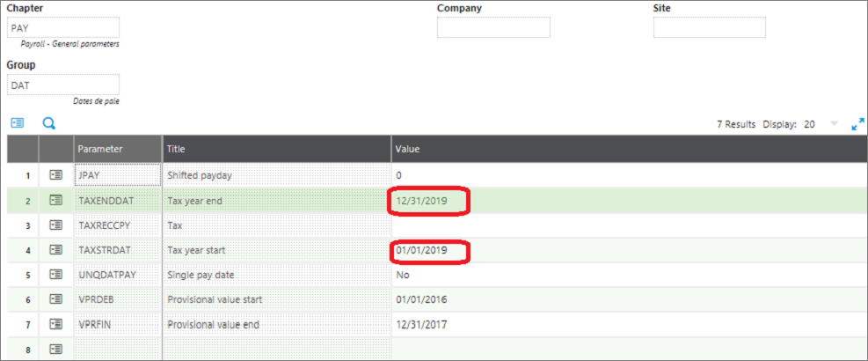This screenshot has width=868, height=361.
Task: Select the Tax year end value 12/31/2019
Action: coord(422,201)
